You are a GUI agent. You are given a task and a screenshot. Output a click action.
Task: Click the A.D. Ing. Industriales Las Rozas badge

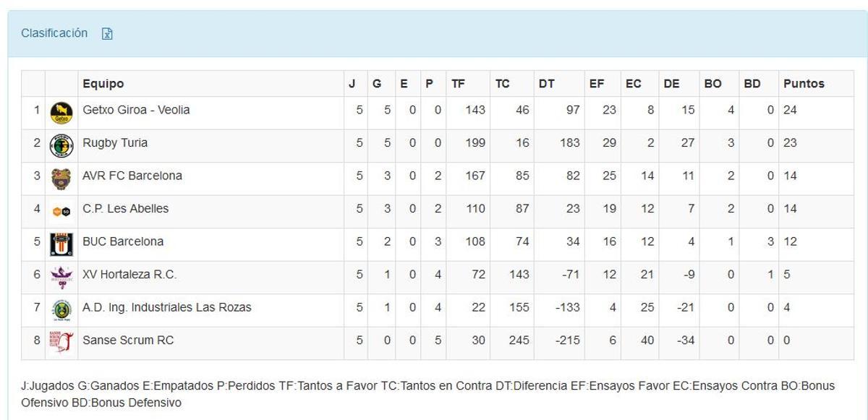60,307
